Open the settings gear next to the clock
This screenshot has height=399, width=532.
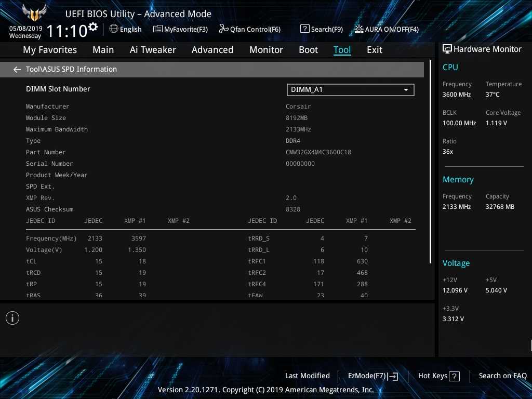pos(92,26)
